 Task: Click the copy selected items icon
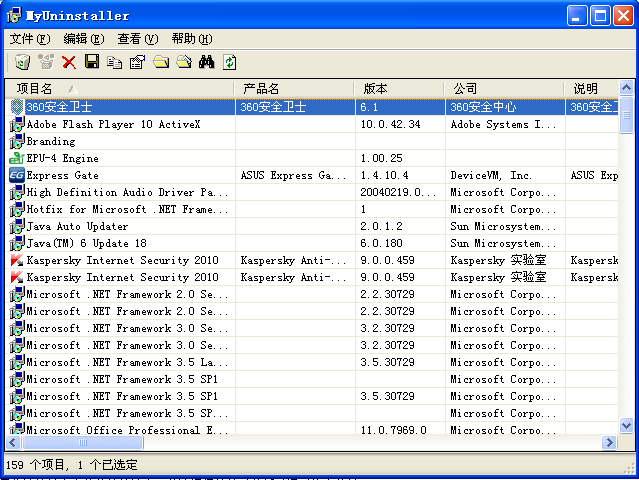click(x=115, y=63)
